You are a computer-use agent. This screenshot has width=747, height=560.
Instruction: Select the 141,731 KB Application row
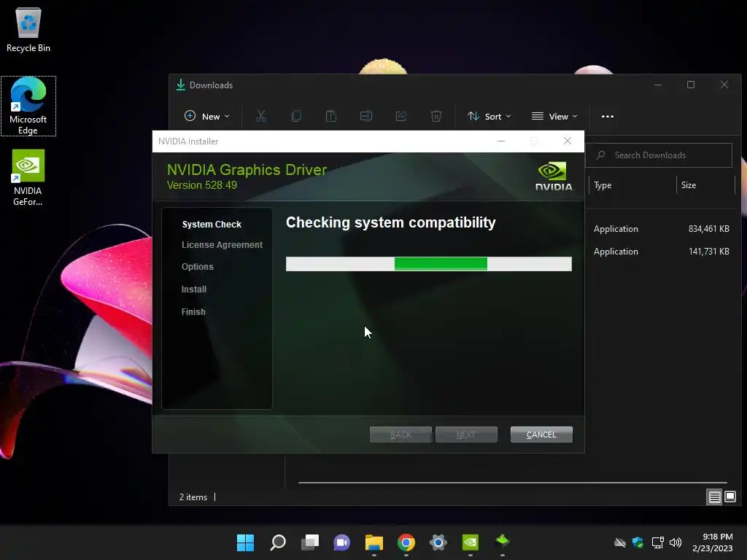662,252
